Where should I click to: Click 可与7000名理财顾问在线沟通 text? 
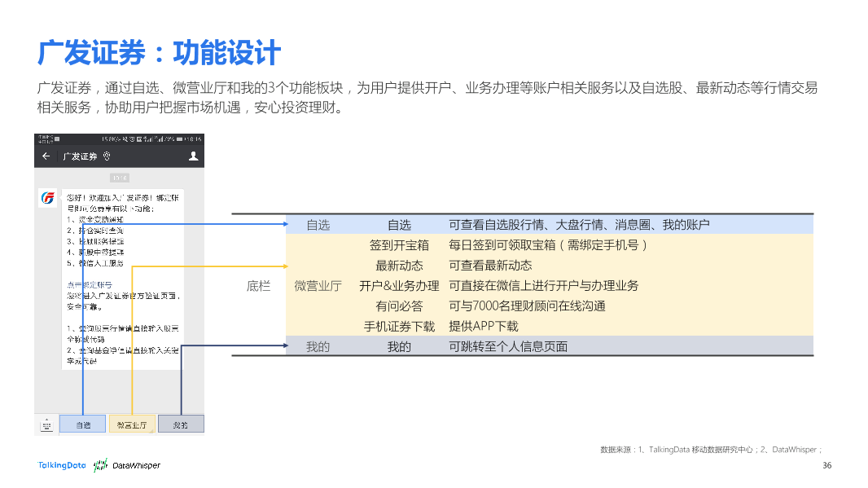[527, 306]
